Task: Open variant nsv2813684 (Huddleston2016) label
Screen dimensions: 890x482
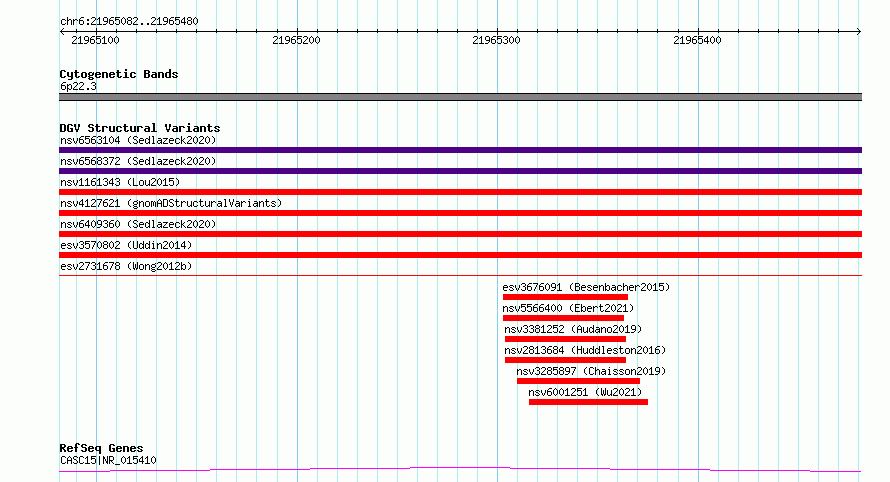Action: (x=585, y=350)
